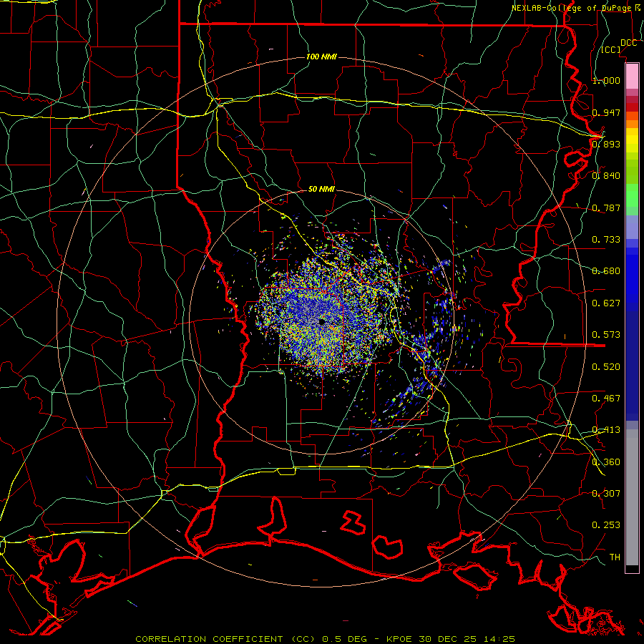Select the 0.893 scale value
The image size is (644, 644).
[x=606, y=144]
